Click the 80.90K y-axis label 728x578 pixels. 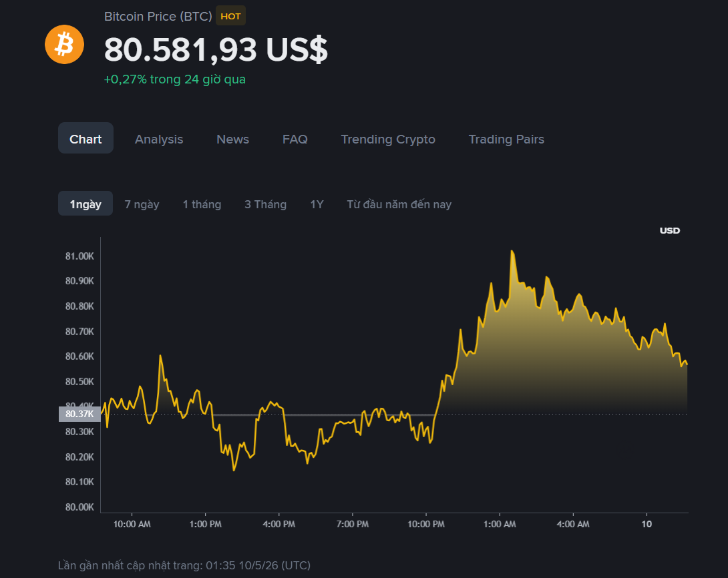pos(80,280)
